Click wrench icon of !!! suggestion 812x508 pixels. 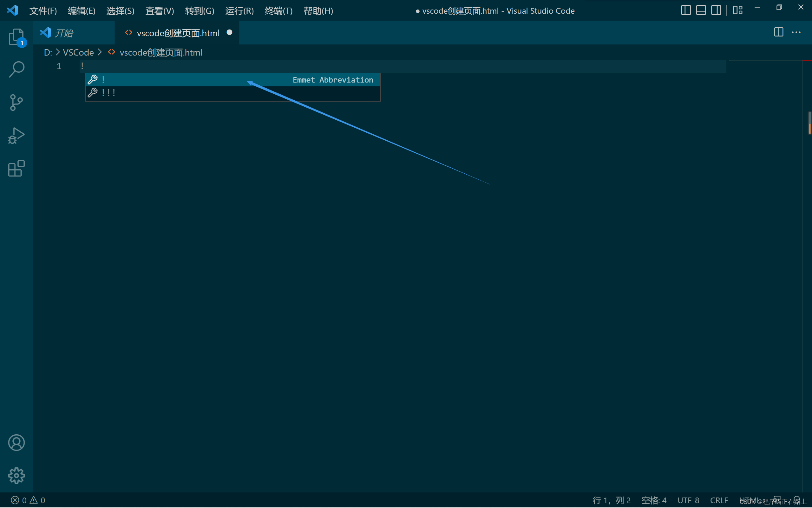coord(92,92)
